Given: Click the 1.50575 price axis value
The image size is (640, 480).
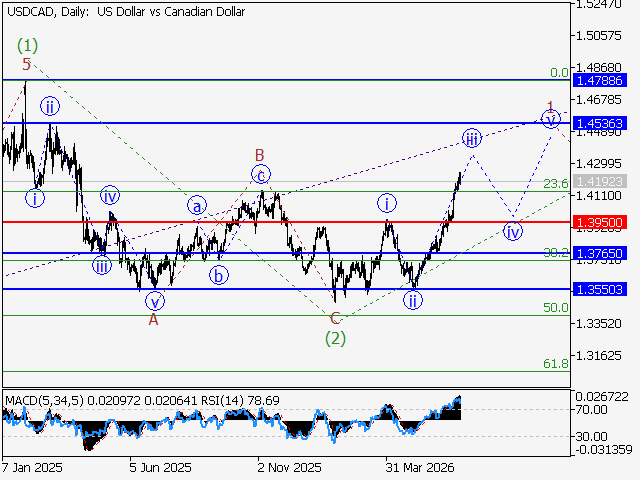Looking at the screenshot, I should tap(598, 36).
